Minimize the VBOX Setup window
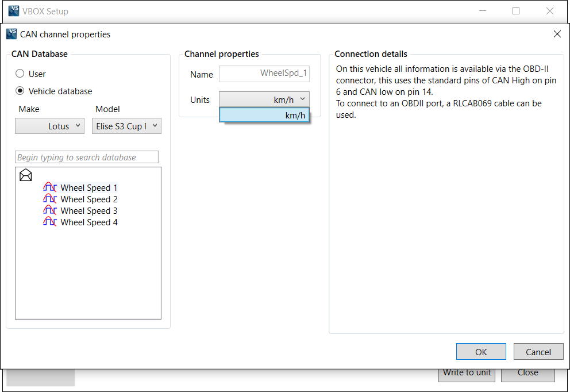This screenshot has width=570, height=392. point(483,11)
